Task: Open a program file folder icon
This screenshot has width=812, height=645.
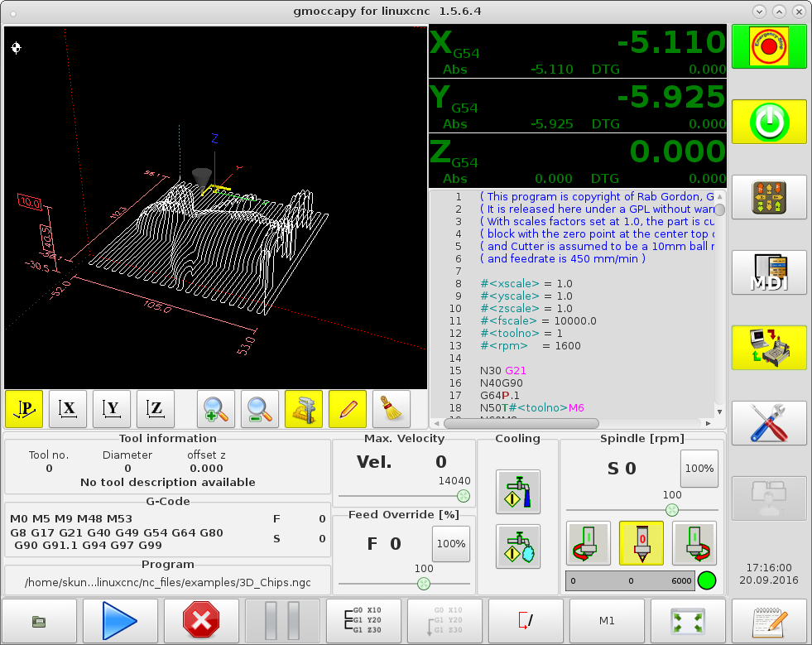Action: [40, 621]
